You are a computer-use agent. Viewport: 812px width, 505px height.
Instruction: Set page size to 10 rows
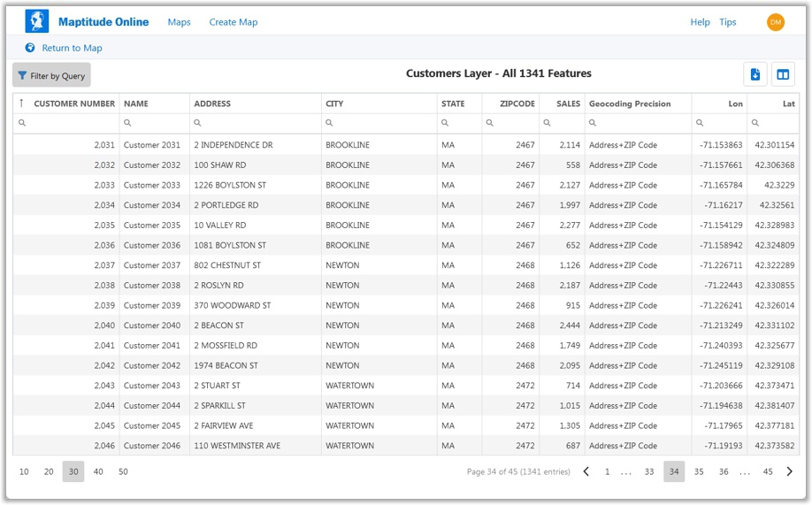pos(24,472)
